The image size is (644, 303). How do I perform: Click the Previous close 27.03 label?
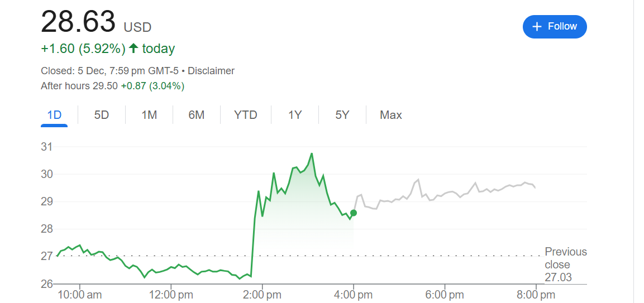[565, 264]
